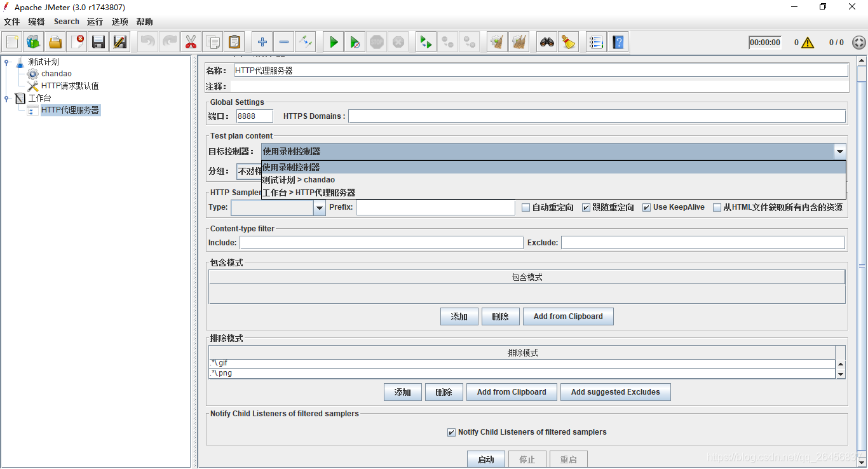Screen dimensions: 868x469
Task: Choose 工作台 > HTTP代理服务器 option
Action: pyautogui.click(x=553, y=193)
